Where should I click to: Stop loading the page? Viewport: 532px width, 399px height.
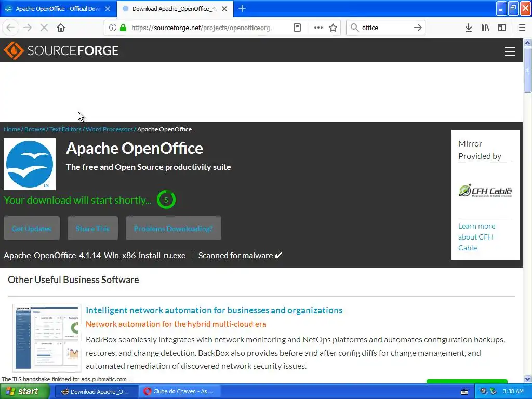[x=44, y=28]
